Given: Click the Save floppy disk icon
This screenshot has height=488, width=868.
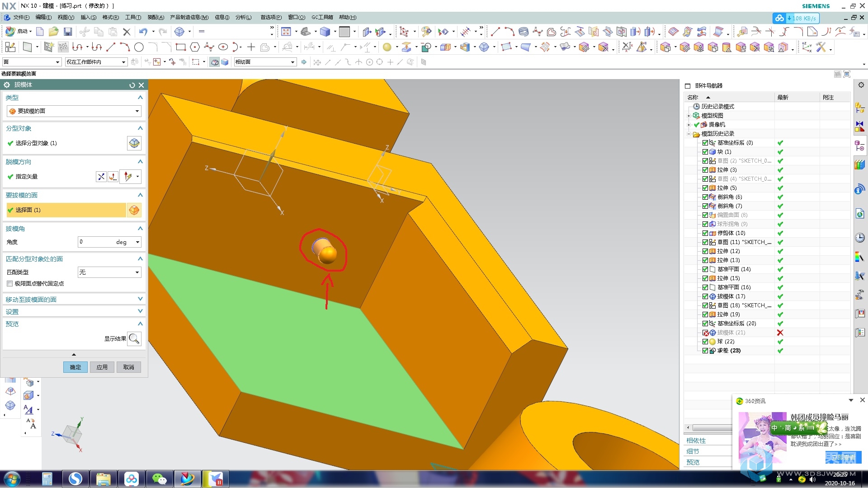Looking at the screenshot, I should point(68,32).
